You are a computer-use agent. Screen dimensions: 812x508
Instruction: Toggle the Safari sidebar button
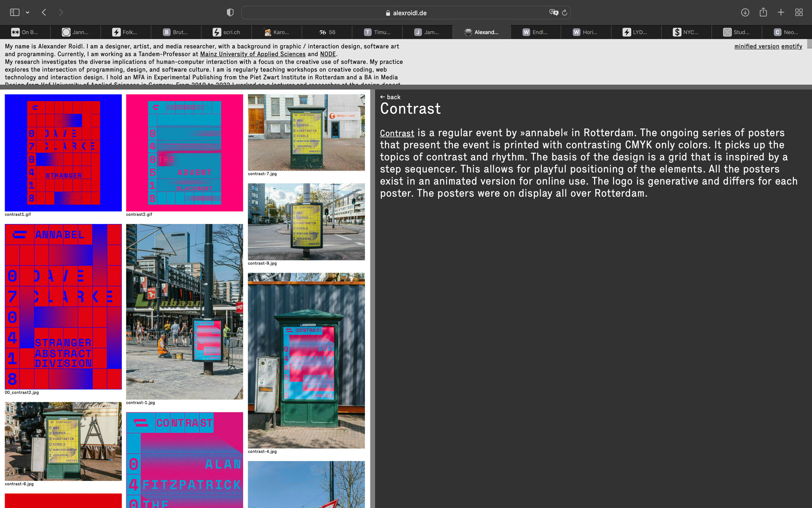15,12
